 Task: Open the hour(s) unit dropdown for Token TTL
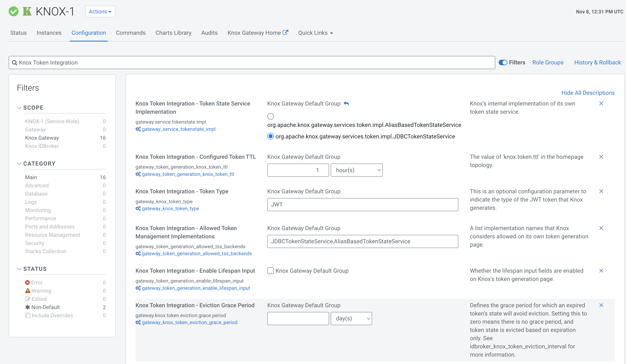356,170
